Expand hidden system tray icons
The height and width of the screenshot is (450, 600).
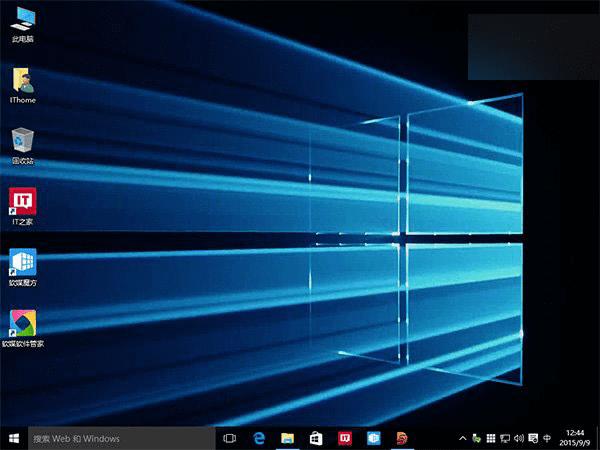462,439
